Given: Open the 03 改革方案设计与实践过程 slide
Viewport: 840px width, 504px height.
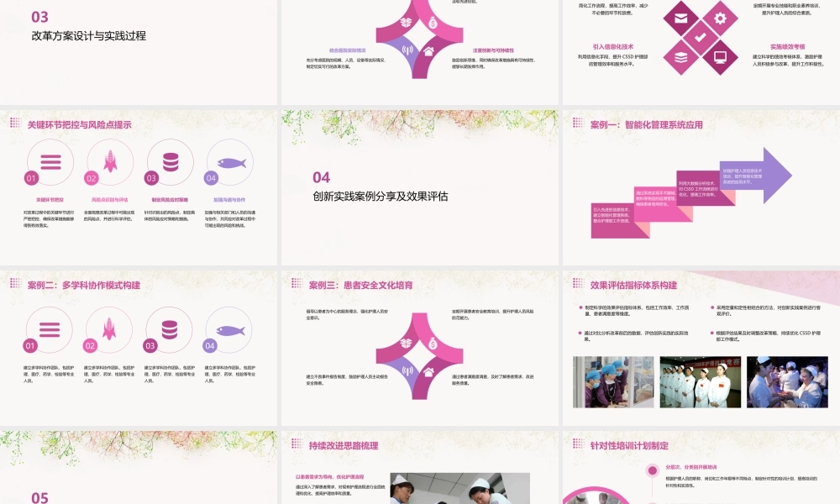Looking at the screenshot, I should 139,51.
